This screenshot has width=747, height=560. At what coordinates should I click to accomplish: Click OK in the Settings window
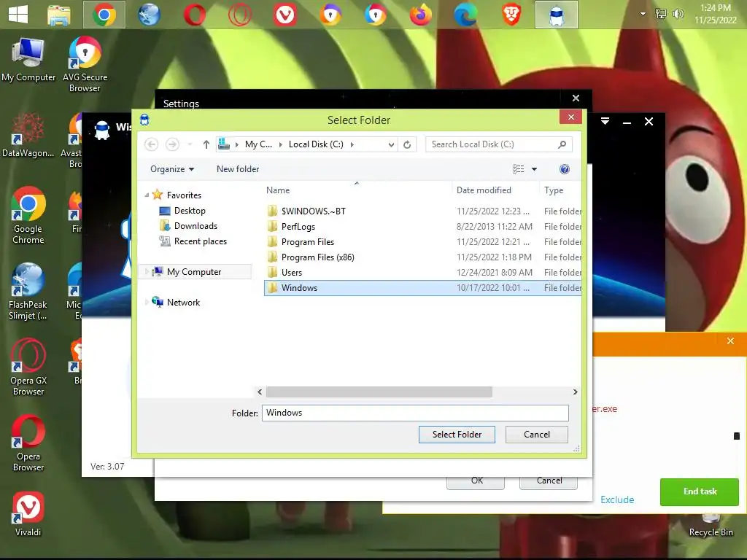pyautogui.click(x=476, y=482)
